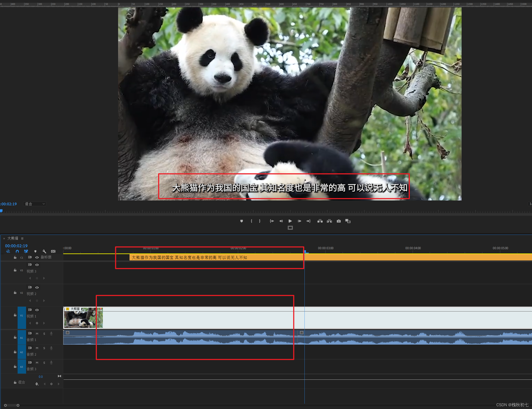Add marker using monitor marker button

point(241,221)
